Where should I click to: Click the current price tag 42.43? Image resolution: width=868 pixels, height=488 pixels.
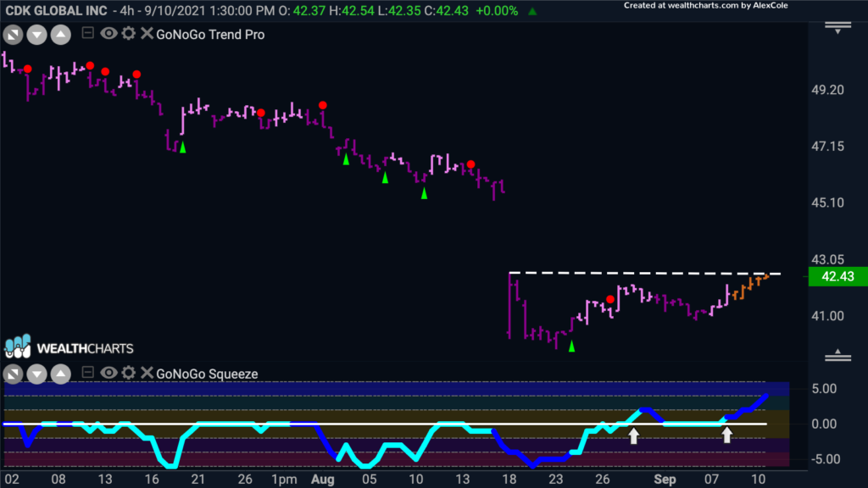click(838, 277)
